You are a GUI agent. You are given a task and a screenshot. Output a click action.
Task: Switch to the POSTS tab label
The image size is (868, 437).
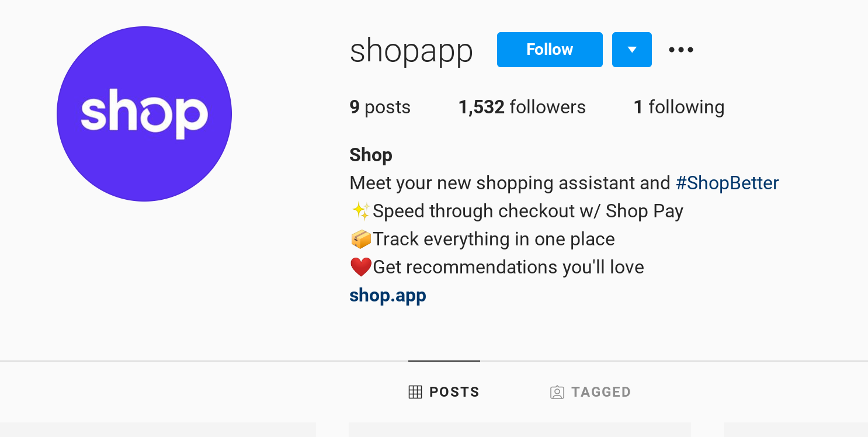454,392
